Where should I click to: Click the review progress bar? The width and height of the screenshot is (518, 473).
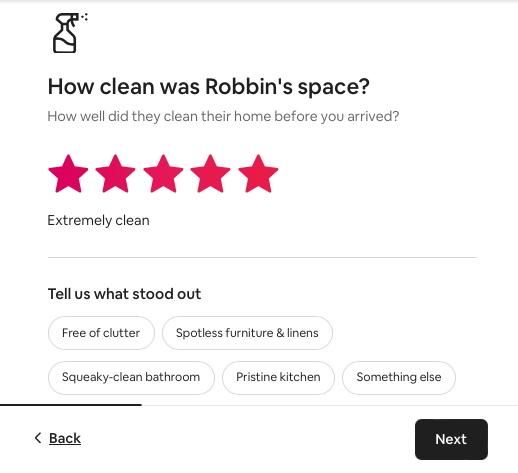[x=71, y=405]
